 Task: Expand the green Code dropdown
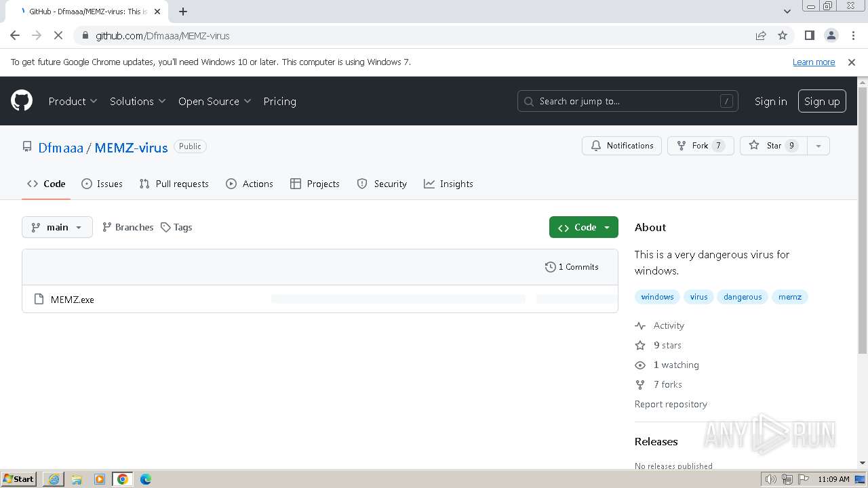584,227
